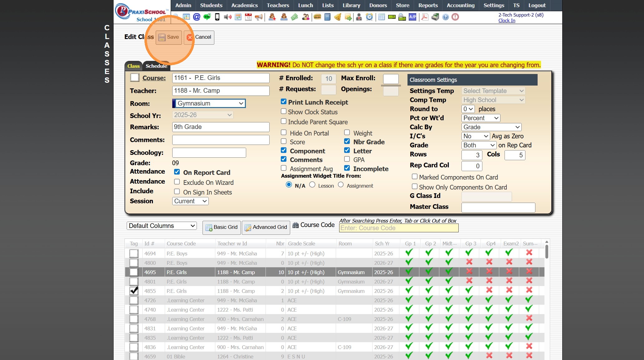Uncheck the On Report Card checkbox
The image size is (644, 360).
point(177,172)
